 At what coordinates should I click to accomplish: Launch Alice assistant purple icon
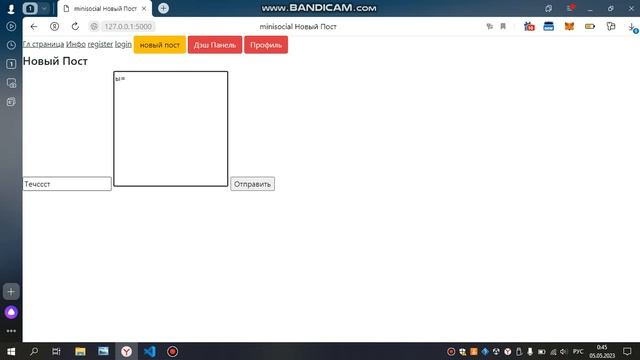(11, 312)
